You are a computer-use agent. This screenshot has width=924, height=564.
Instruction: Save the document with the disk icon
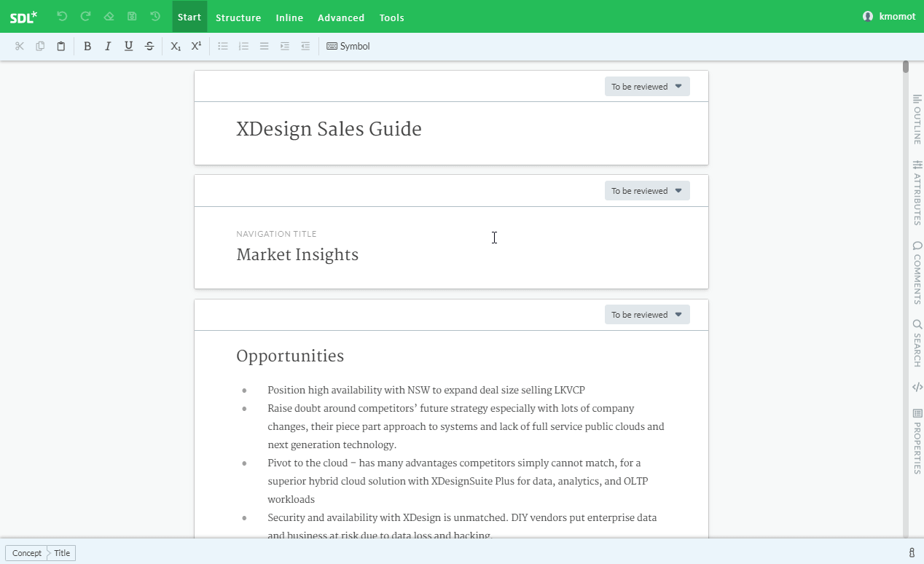click(132, 16)
